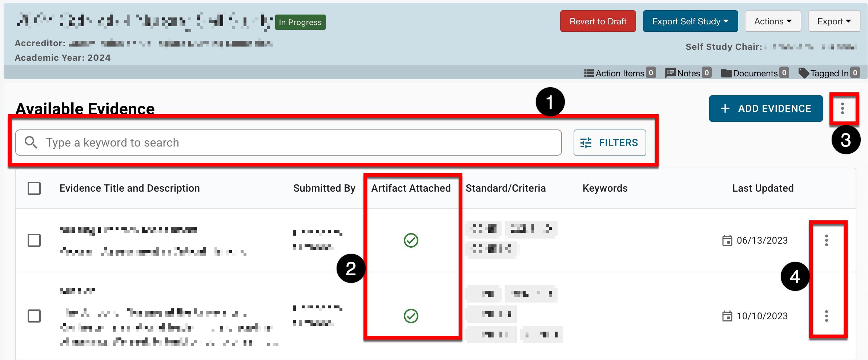Open the Export dropdown

pyautogui.click(x=834, y=21)
